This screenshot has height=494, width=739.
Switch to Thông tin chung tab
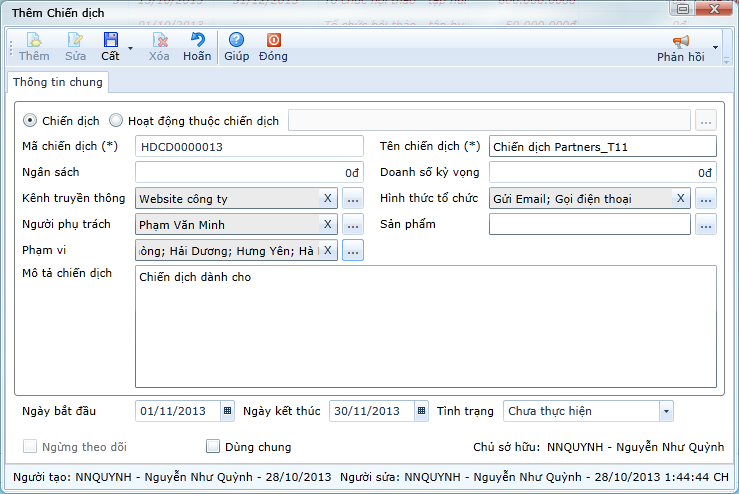(57, 82)
